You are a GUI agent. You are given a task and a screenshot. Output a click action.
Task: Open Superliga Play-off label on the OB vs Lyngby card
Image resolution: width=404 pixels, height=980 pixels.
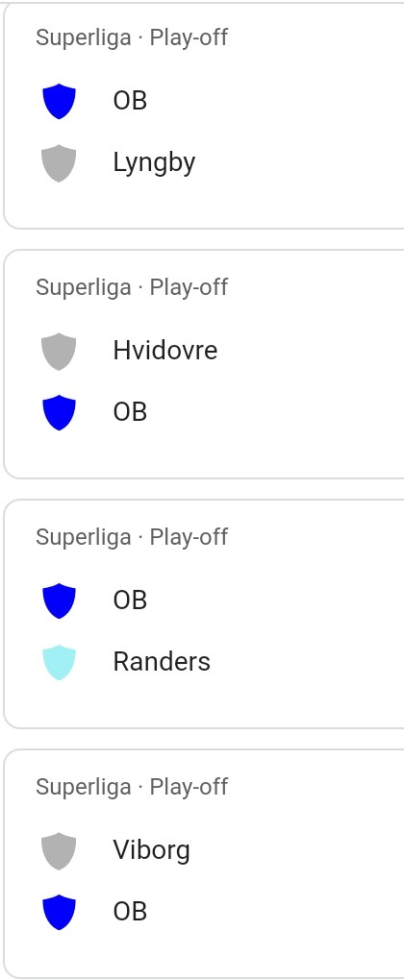[x=132, y=38]
